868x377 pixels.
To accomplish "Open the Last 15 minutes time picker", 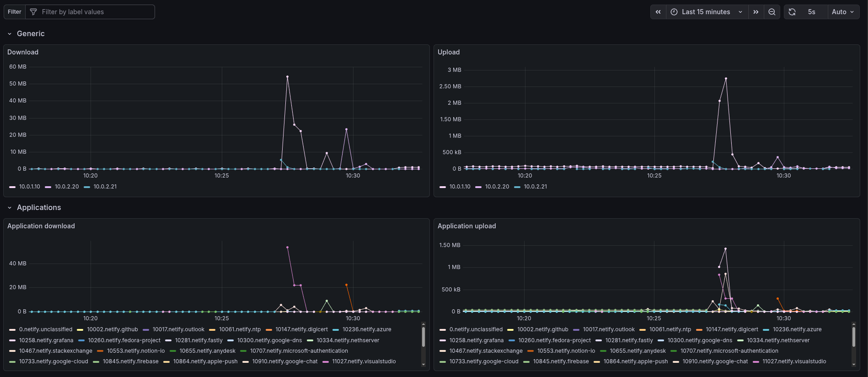I will pyautogui.click(x=706, y=12).
